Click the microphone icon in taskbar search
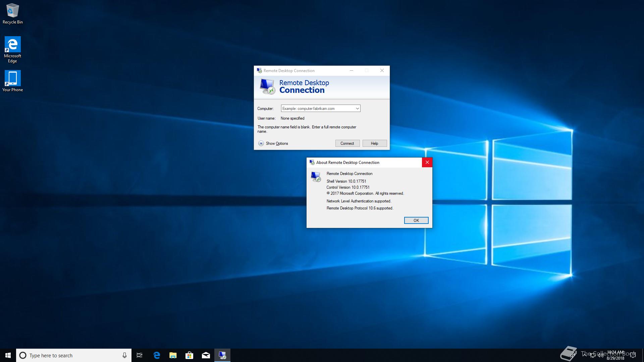The height and width of the screenshot is (362, 644). 124,355
